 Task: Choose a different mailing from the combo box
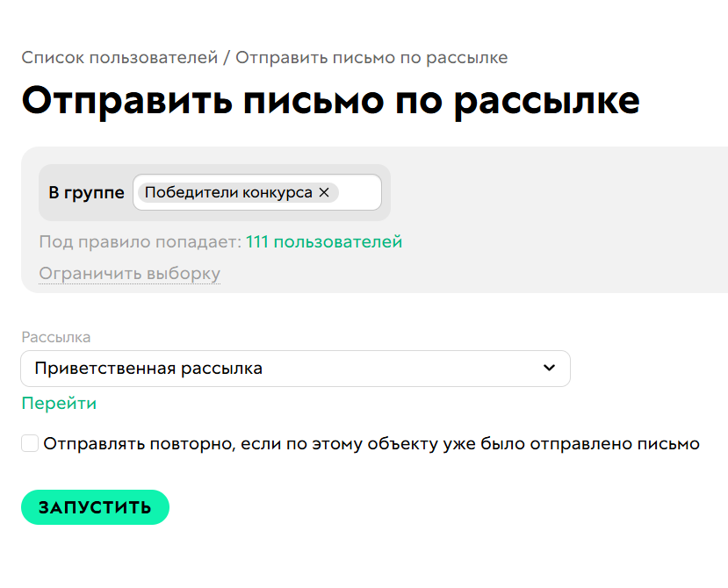click(x=295, y=369)
